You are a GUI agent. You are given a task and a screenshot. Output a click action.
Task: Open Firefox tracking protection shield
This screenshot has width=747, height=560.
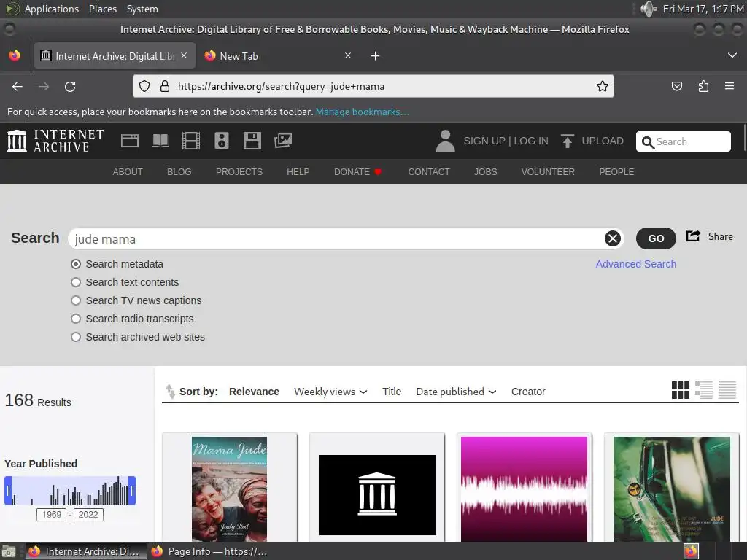pyautogui.click(x=144, y=86)
